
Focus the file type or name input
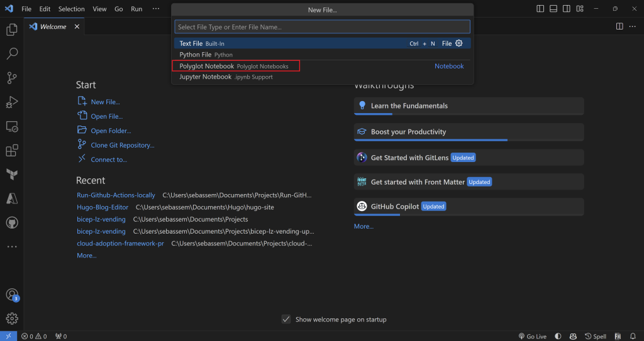pyautogui.click(x=322, y=27)
